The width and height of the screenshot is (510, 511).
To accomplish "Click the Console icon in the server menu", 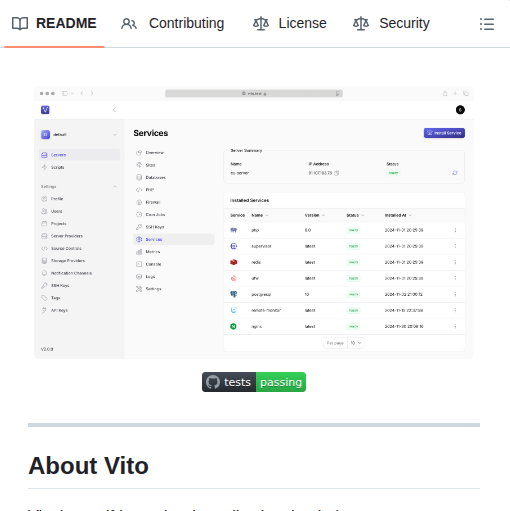I will pyautogui.click(x=139, y=264).
